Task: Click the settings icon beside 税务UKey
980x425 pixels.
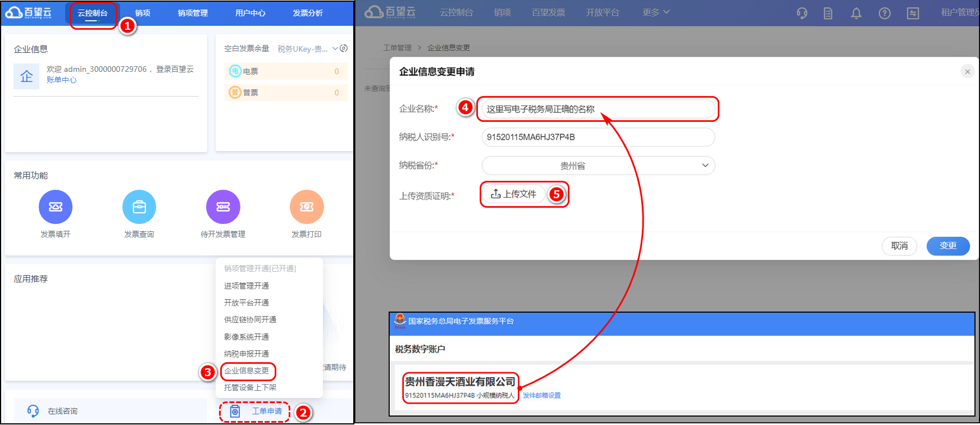Action: point(344,48)
